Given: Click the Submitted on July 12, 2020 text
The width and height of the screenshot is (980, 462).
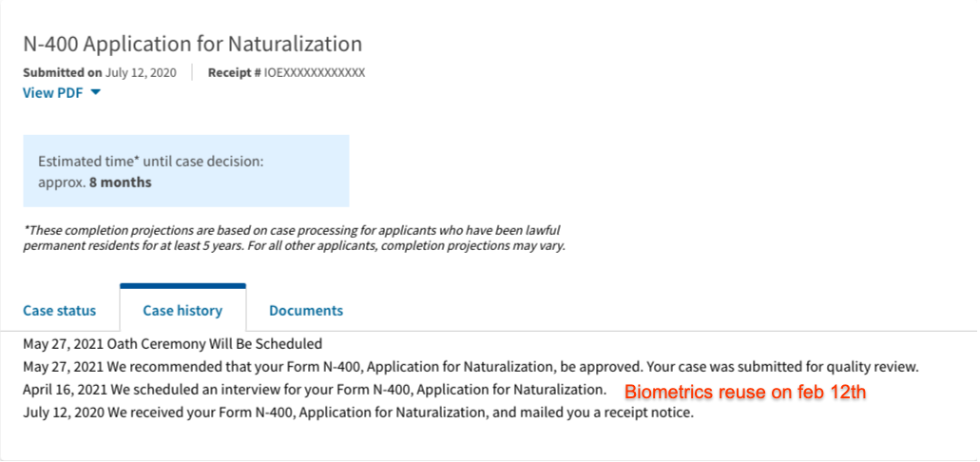Looking at the screenshot, I should pyautogui.click(x=100, y=72).
